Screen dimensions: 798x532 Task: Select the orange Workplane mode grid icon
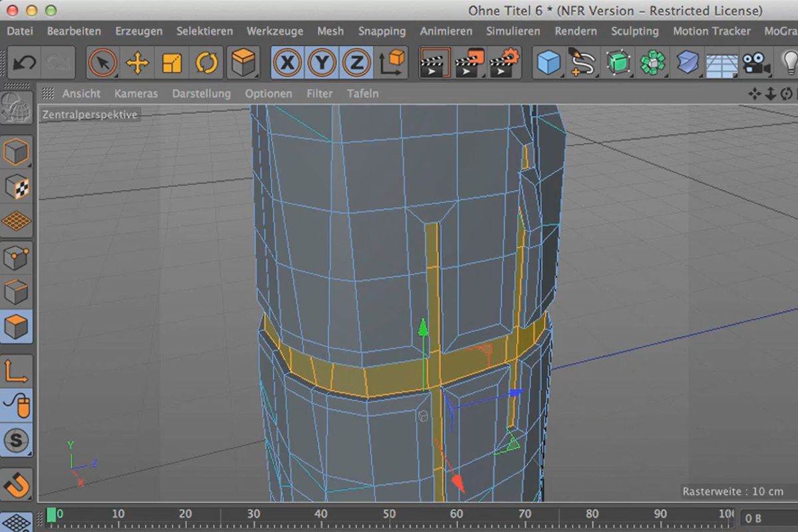pyautogui.click(x=17, y=221)
